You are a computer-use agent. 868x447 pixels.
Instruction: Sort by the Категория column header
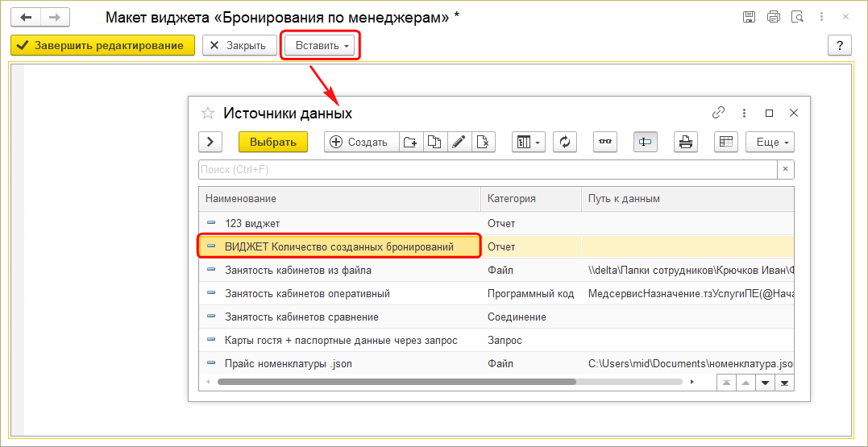[531, 199]
